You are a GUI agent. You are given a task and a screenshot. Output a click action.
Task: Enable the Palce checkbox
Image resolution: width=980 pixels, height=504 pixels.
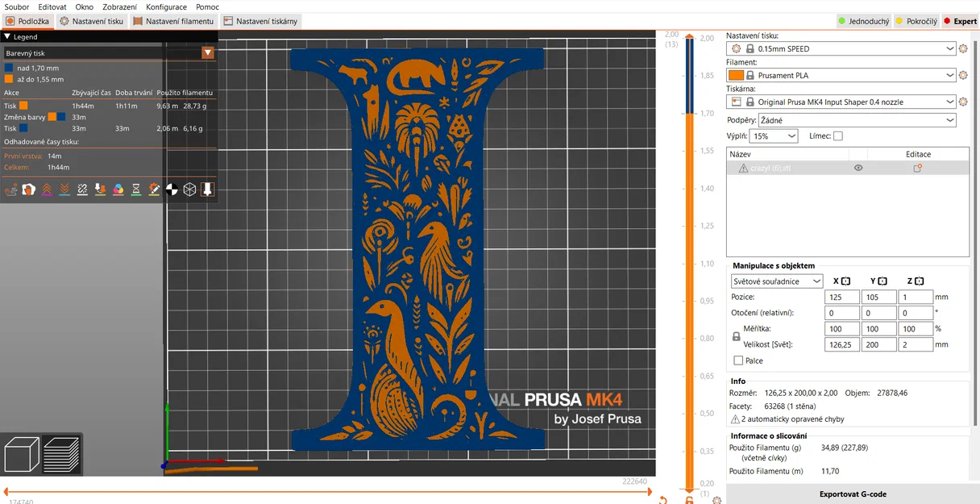[x=738, y=360]
